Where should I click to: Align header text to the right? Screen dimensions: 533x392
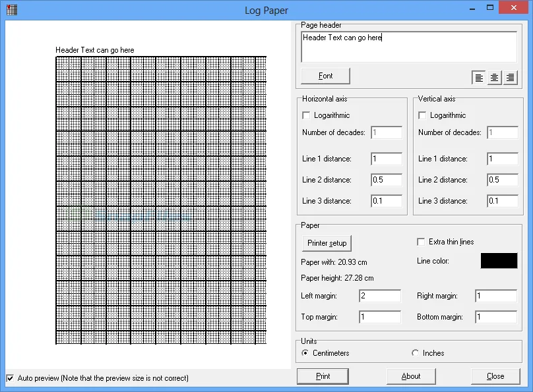click(x=510, y=78)
